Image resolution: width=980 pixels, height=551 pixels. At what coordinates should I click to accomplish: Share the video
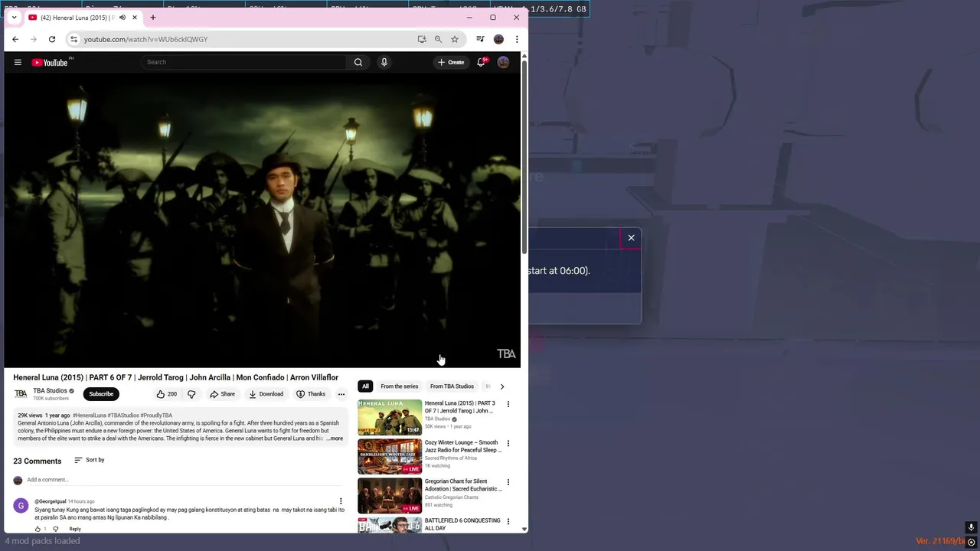[223, 394]
